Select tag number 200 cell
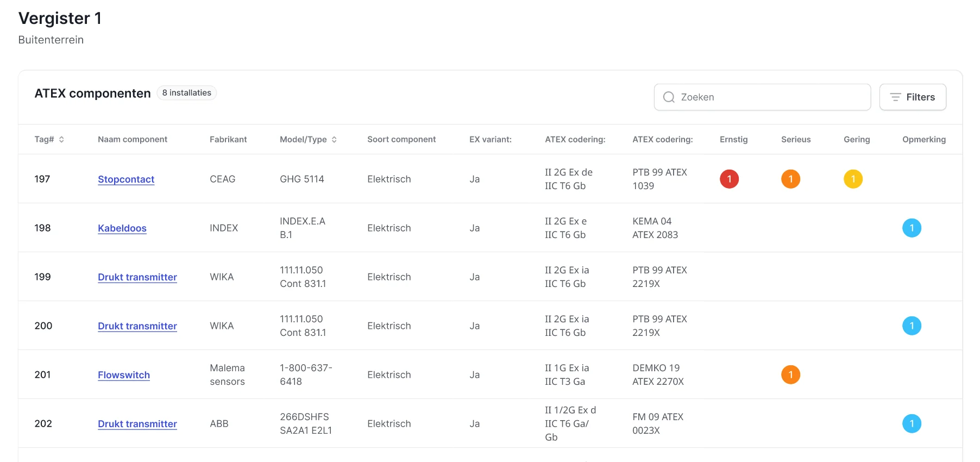 [x=43, y=326]
